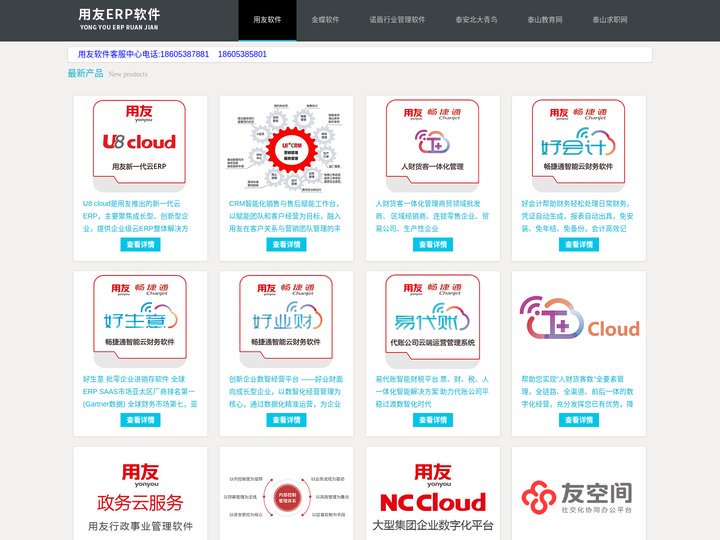Click the U8 cloud description text

tap(136, 216)
